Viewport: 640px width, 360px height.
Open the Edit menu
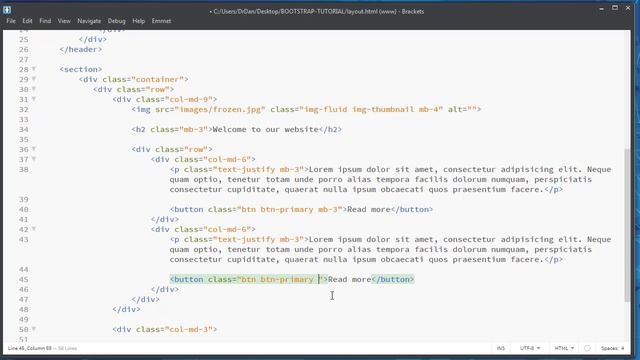click(27, 21)
